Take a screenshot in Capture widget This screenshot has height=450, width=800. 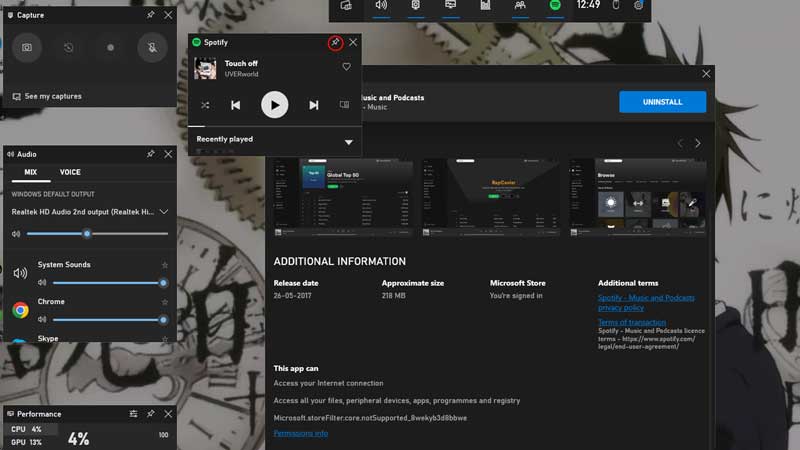[27, 47]
